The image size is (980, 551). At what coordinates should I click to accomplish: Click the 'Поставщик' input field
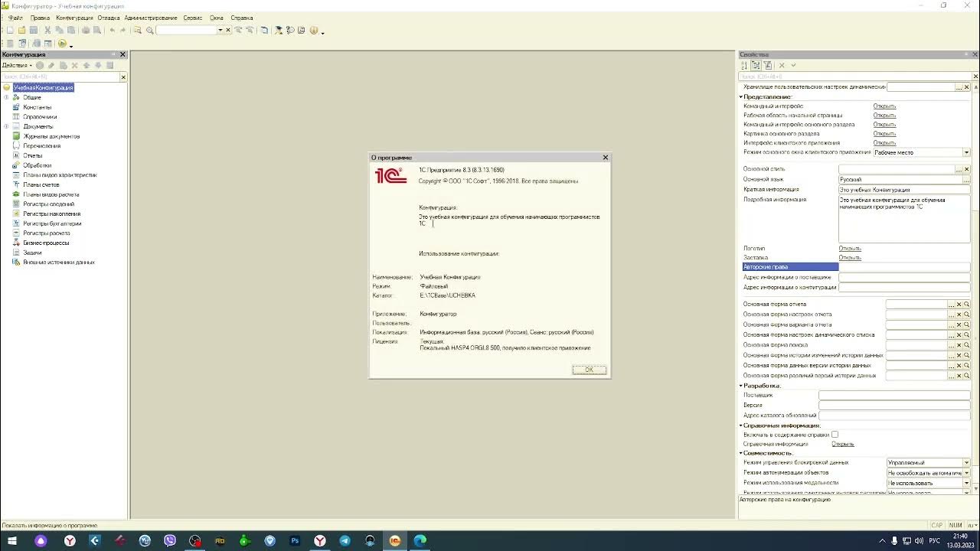894,396
